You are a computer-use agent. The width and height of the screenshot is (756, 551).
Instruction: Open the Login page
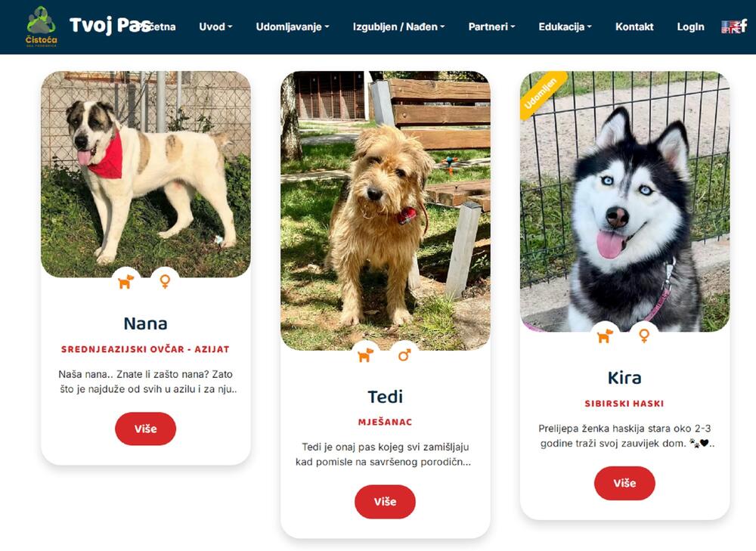pyautogui.click(x=690, y=27)
